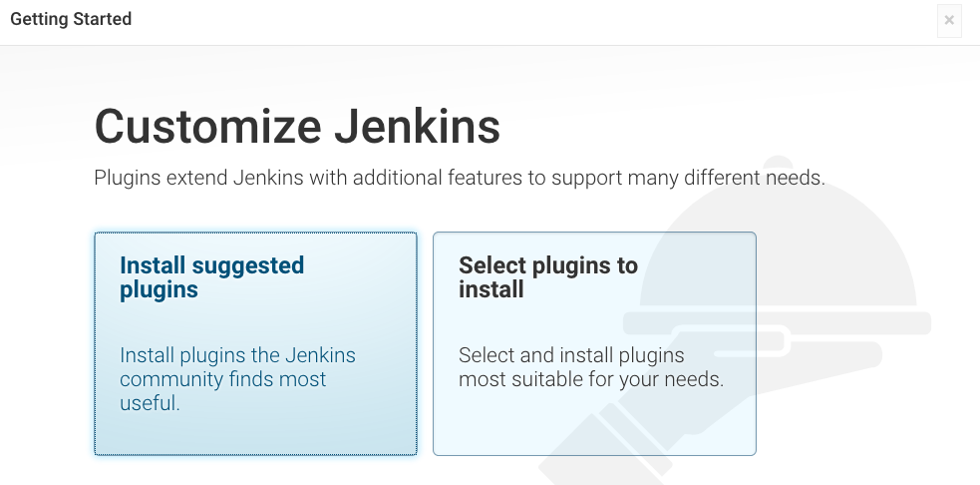
Task: Close the Getting Started dialog
Action: tap(949, 20)
